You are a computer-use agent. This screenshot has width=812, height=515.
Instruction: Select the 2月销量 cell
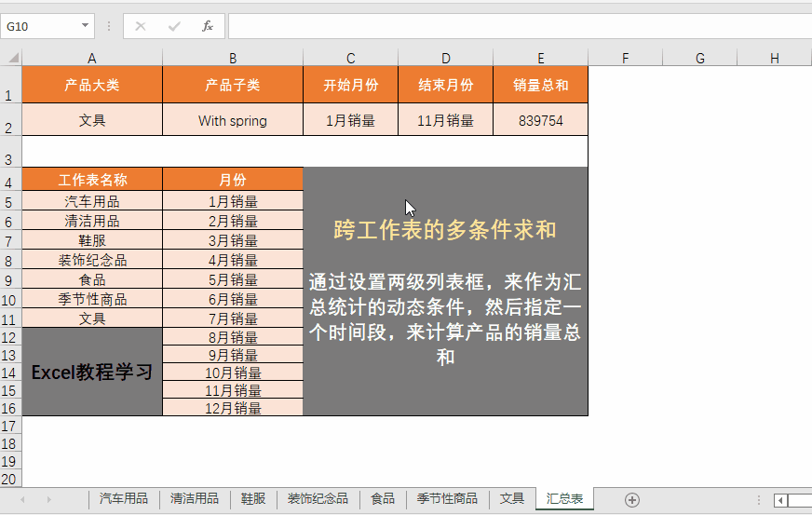point(233,221)
